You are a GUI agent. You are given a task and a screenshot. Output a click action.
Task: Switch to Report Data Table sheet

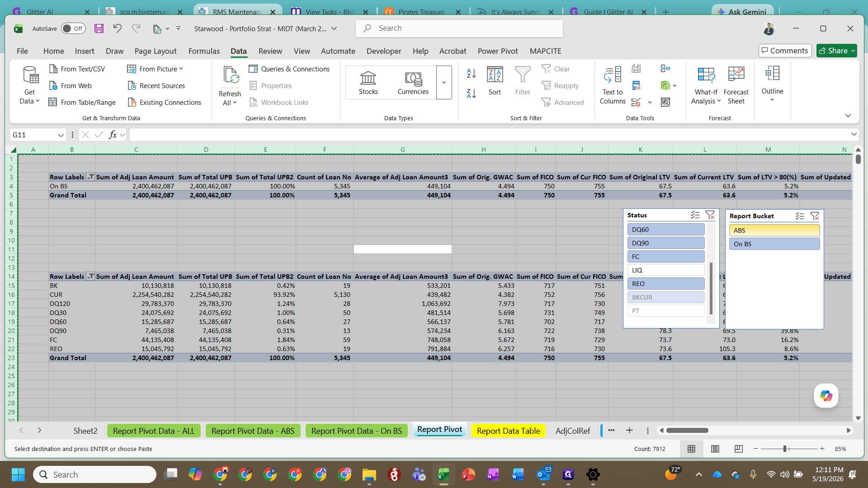508,431
